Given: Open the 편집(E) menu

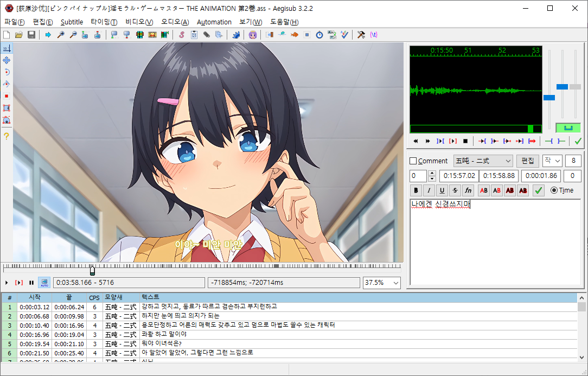Looking at the screenshot, I should coord(43,22).
